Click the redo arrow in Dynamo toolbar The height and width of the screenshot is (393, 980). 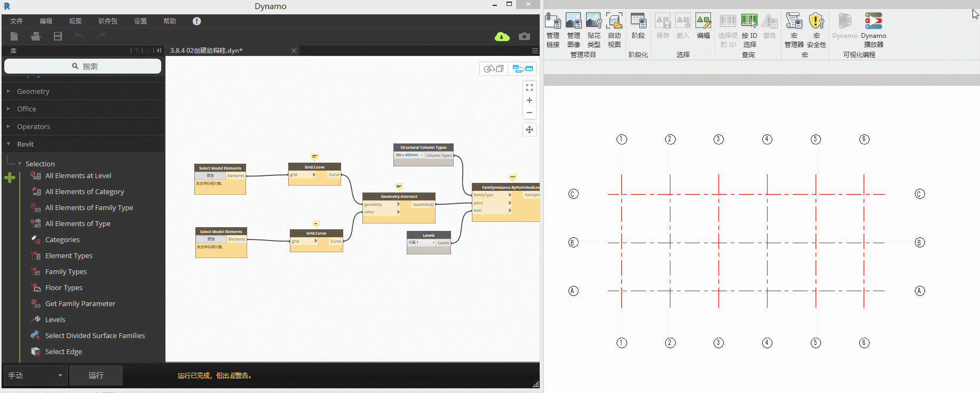pyautogui.click(x=101, y=36)
